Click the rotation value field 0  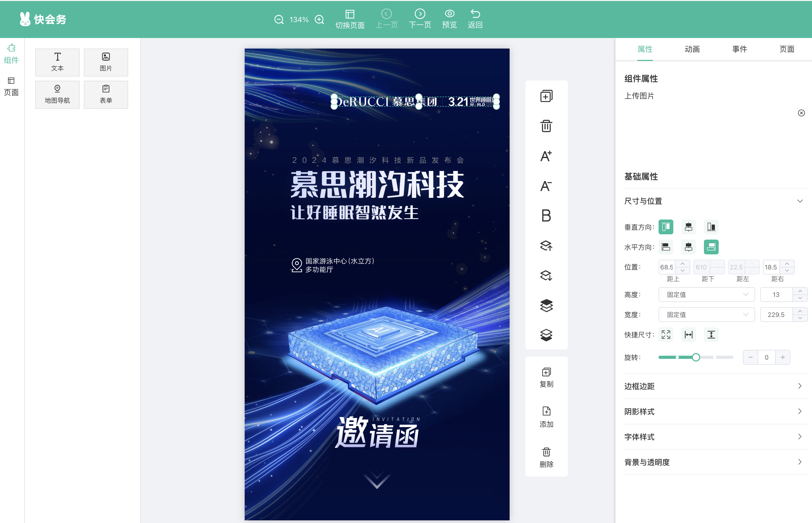click(767, 357)
